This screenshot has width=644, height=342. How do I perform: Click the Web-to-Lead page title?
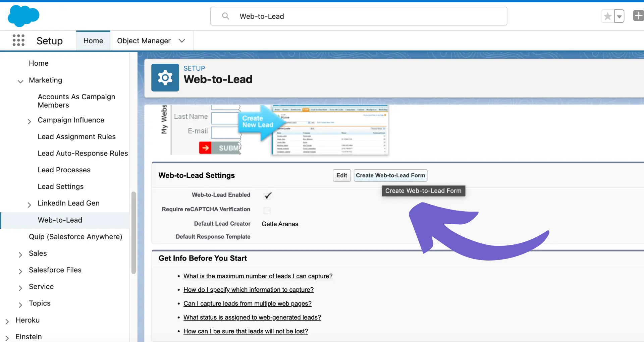click(218, 79)
